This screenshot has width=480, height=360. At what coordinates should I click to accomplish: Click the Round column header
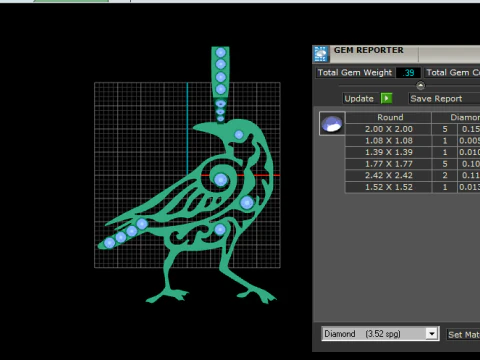(x=389, y=117)
